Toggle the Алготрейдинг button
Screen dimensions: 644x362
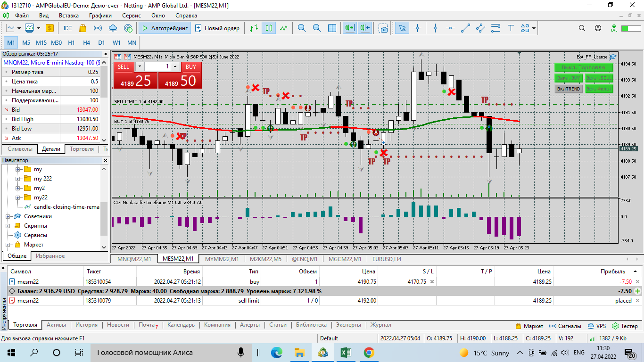[164, 28]
